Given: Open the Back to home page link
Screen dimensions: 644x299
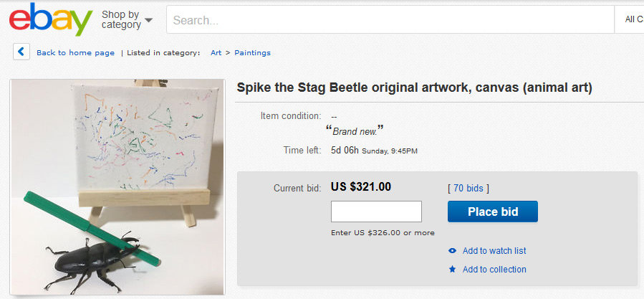Looking at the screenshot, I should tap(75, 52).
